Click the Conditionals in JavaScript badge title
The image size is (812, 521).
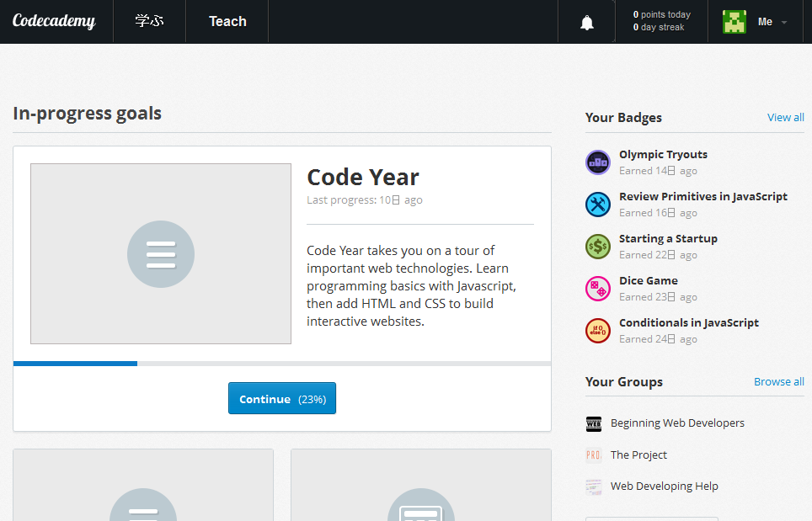point(689,323)
